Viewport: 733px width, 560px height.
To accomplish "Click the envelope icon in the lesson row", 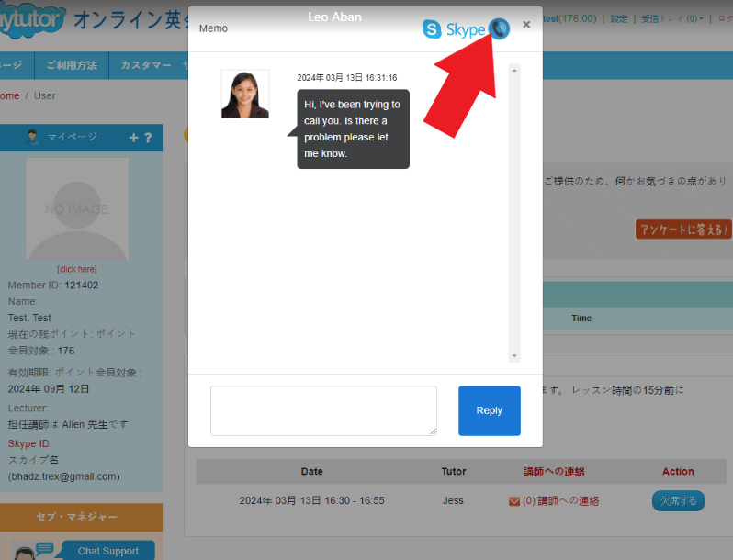I will click(513, 501).
